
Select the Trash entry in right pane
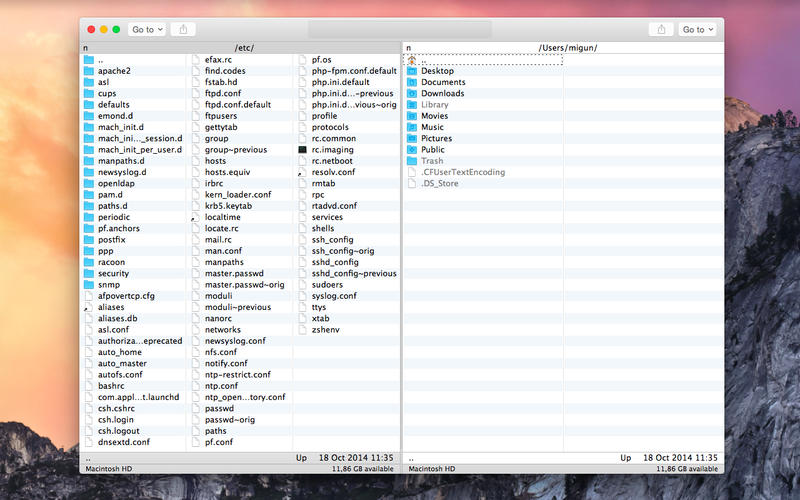pyautogui.click(x=432, y=161)
